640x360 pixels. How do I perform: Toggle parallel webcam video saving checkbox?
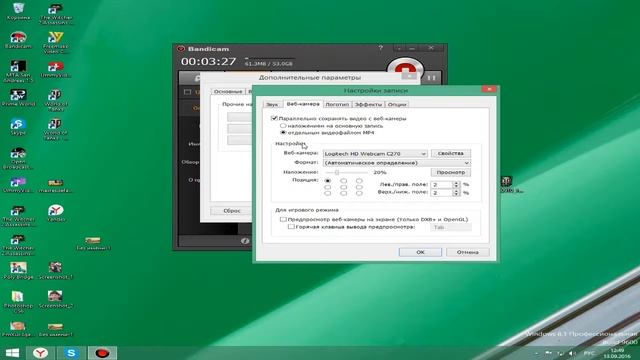pyautogui.click(x=274, y=118)
